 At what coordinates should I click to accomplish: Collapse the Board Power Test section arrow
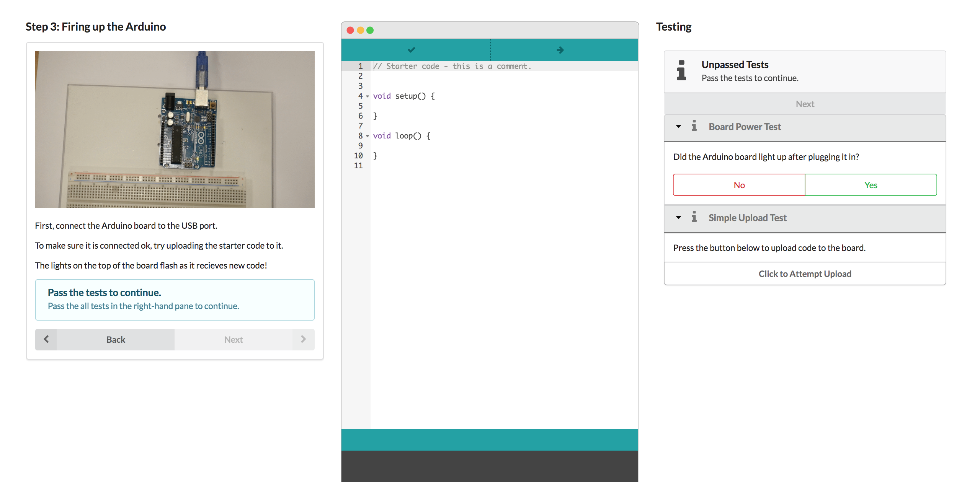pos(678,126)
